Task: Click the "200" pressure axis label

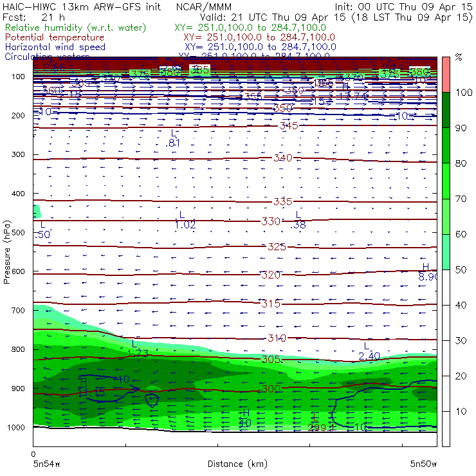Action: click(18, 115)
